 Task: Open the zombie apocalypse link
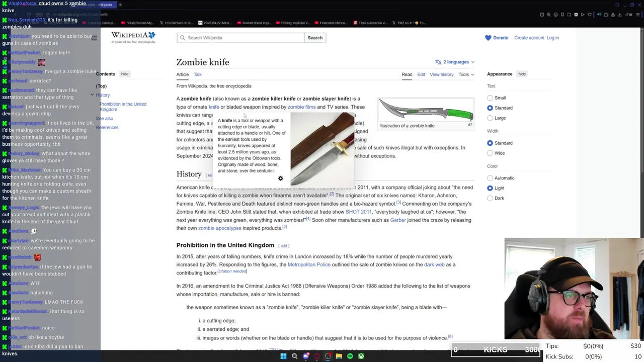[219, 228]
